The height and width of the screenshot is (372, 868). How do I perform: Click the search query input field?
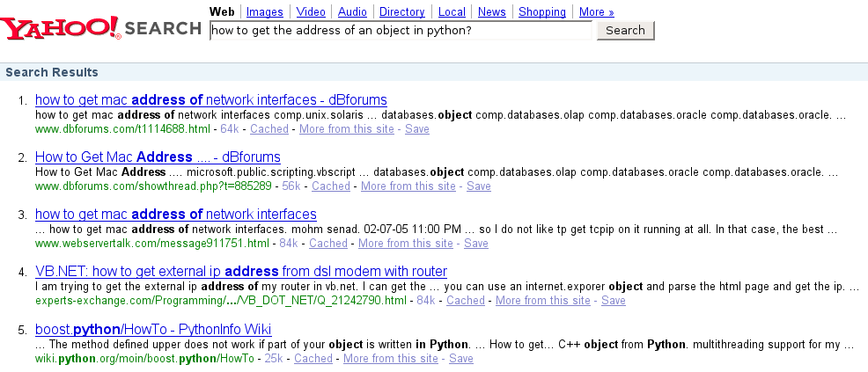click(401, 31)
